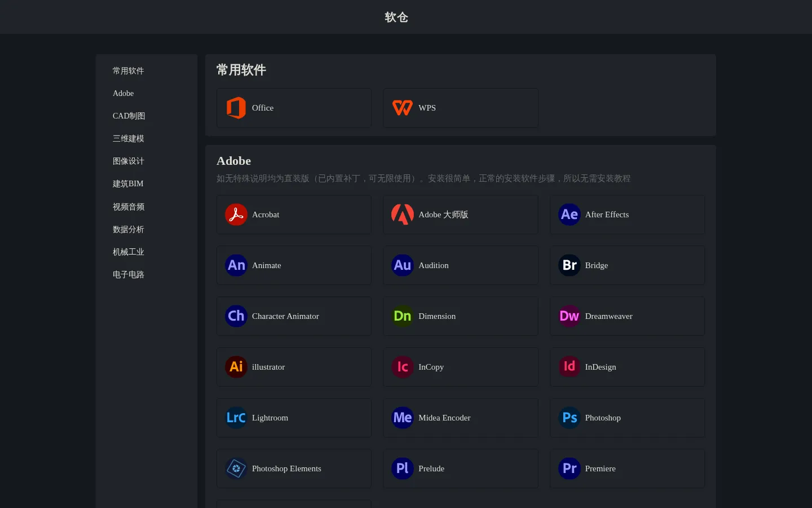The height and width of the screenshot is (508, 812).
Task: Click the Audition Au icon
Action: [x=403, y=265]
